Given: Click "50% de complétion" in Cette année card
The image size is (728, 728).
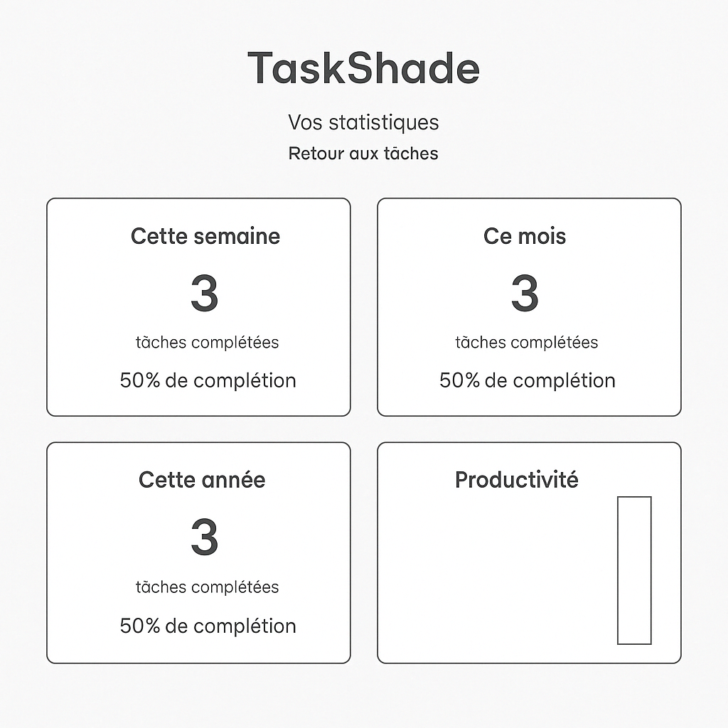Looking at the screenshot, I should tap(207, 626).
